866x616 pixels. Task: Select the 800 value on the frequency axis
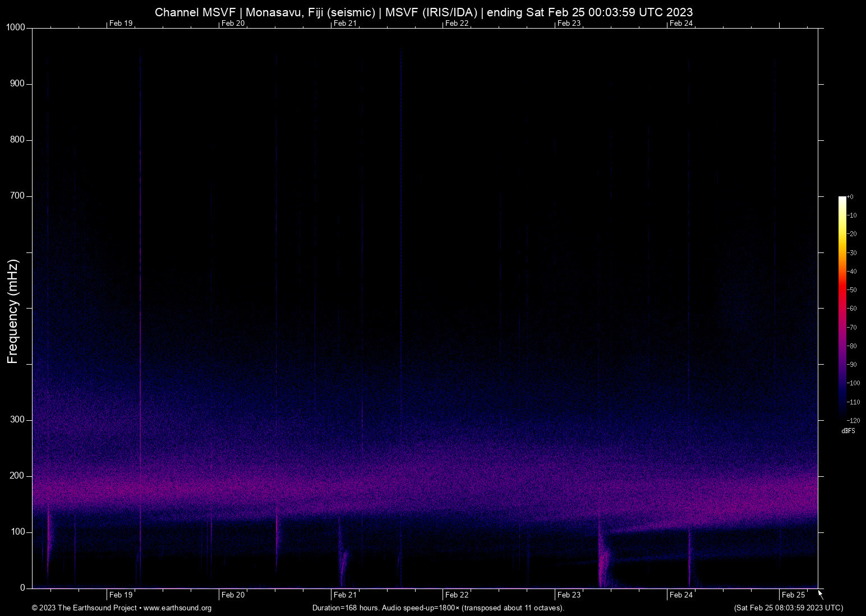point(17,140)
